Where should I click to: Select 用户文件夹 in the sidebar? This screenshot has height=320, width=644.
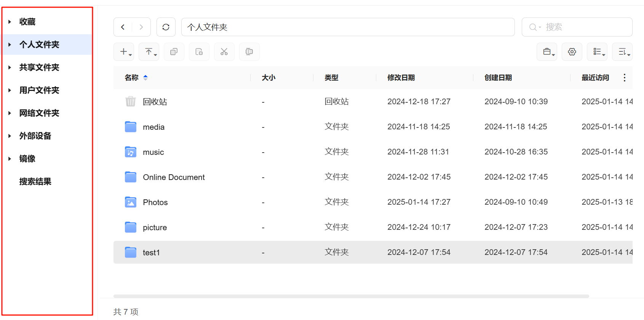click(x=39, y=90)
